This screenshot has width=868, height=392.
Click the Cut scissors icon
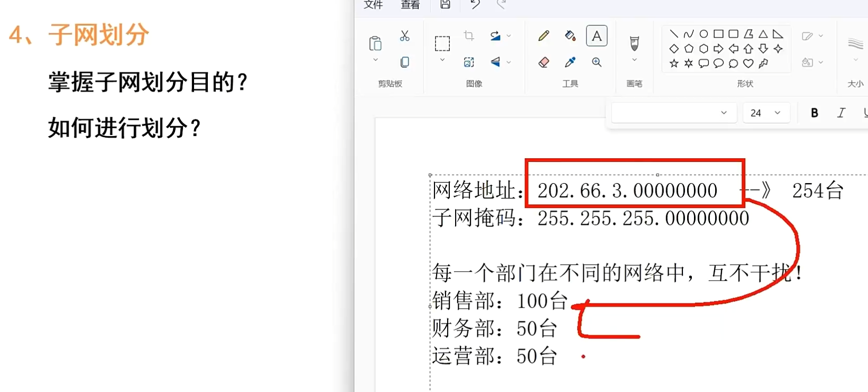(404, 36)
